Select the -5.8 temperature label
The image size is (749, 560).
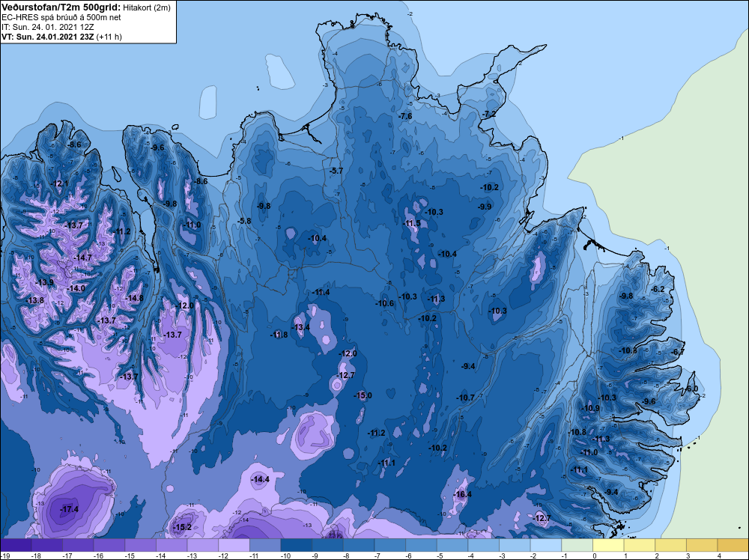tap(244, 221)
